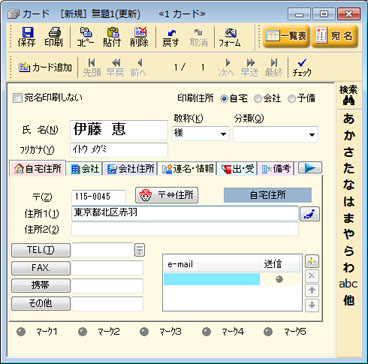Show more tabs with blue arrow button
This screenshot has height=364, width=368.
(x=310, y=168)
